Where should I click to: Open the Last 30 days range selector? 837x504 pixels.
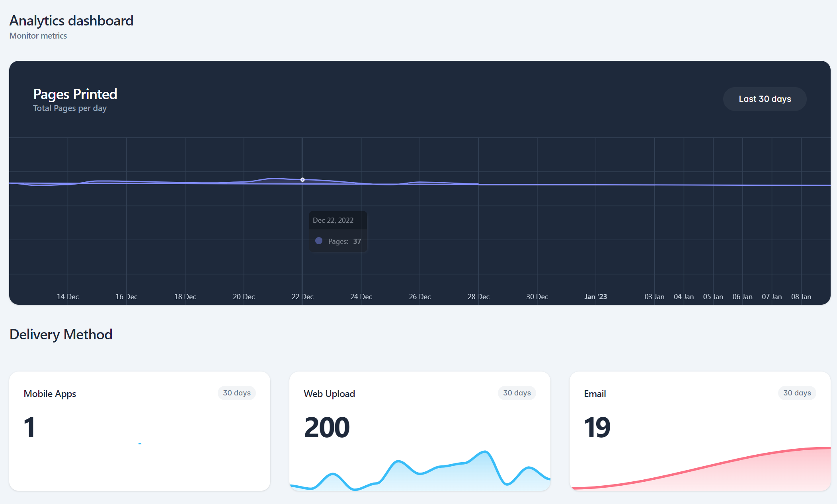point(764,99)
